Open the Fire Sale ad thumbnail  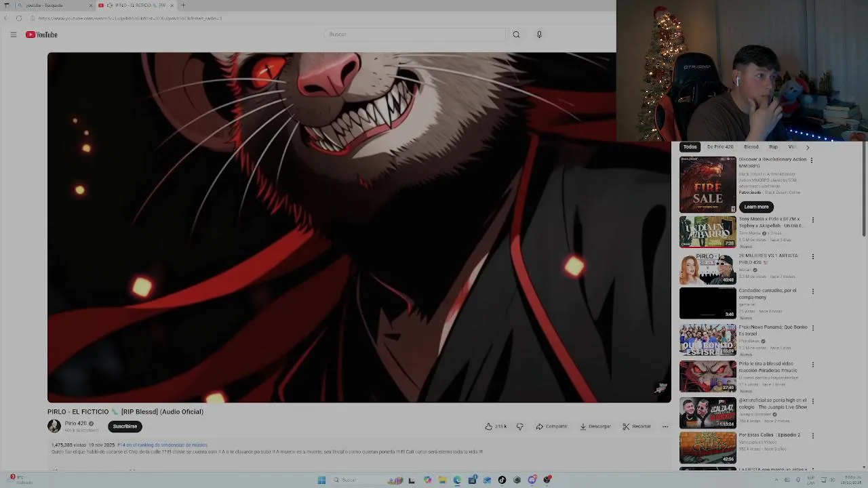point(707,184)
